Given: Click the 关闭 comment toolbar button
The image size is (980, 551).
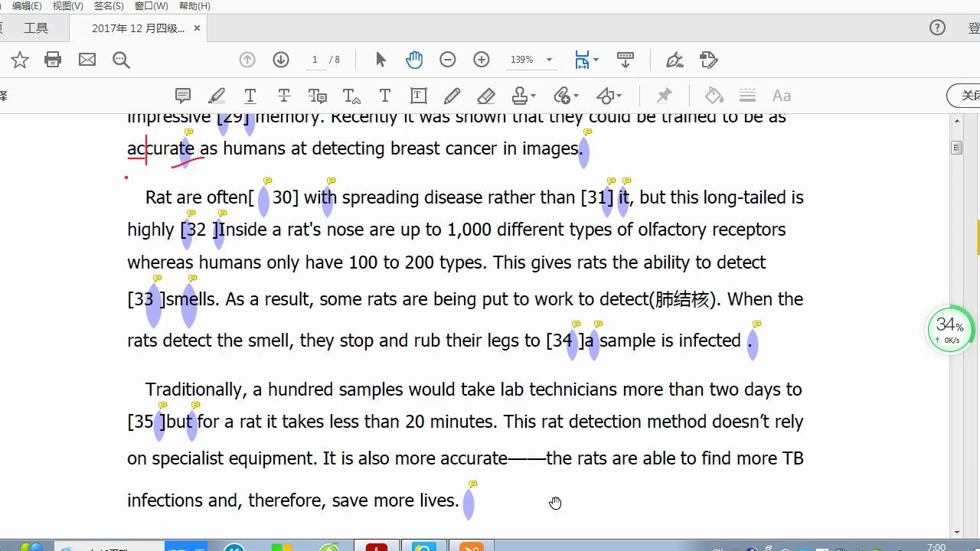Looking at the screenshot, I should [965, 96].
